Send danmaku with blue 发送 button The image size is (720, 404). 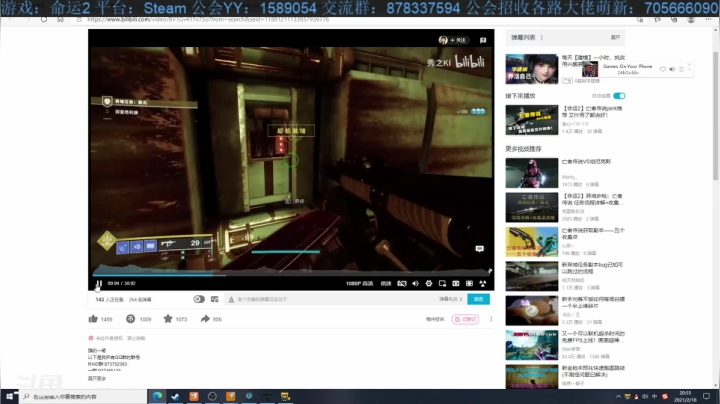[x=478, y=299]
